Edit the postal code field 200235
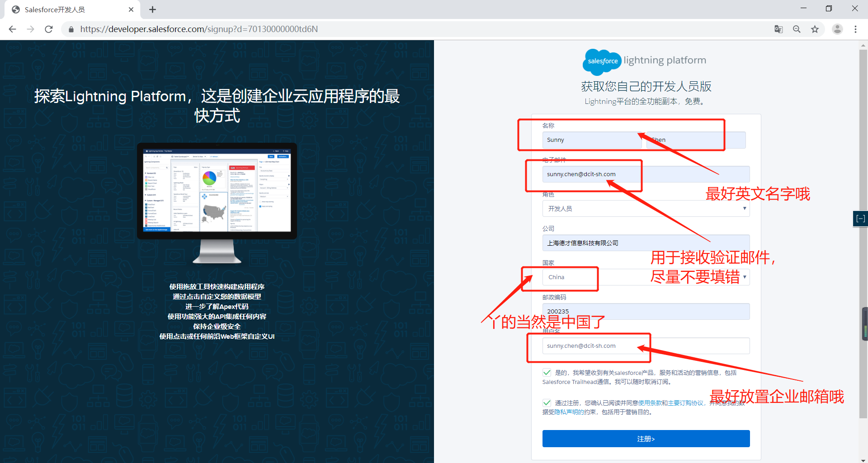Screen dimensions: 868x463 (646, 312)
